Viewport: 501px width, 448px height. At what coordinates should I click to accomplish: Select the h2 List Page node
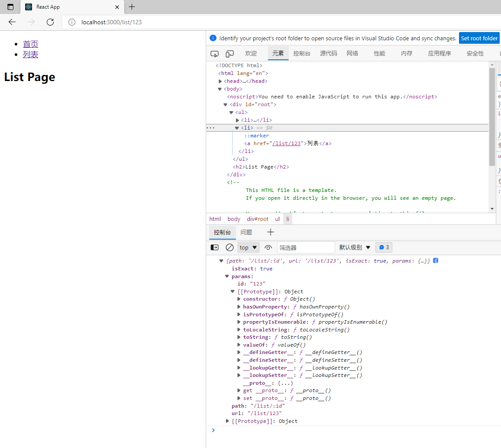[261, 167]
